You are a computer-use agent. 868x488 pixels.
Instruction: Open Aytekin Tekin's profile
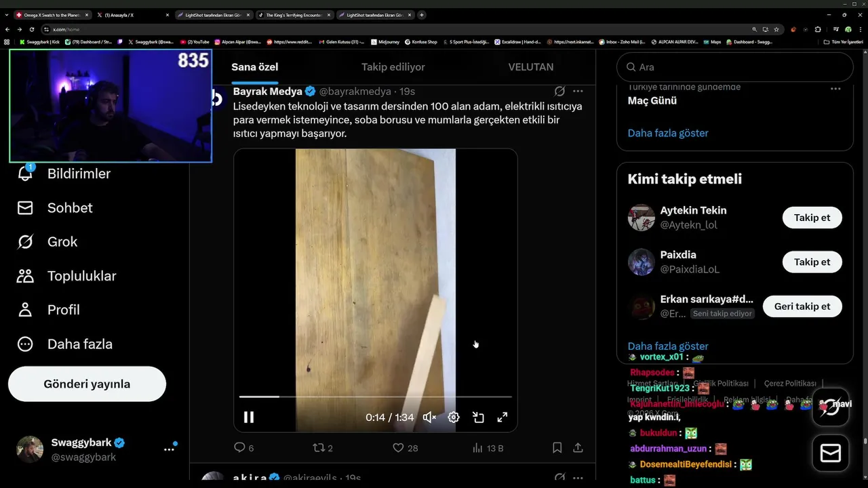693,210
